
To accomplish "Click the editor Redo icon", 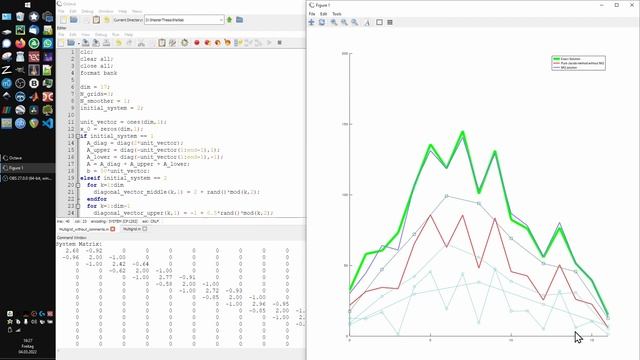I will point(129,42).
